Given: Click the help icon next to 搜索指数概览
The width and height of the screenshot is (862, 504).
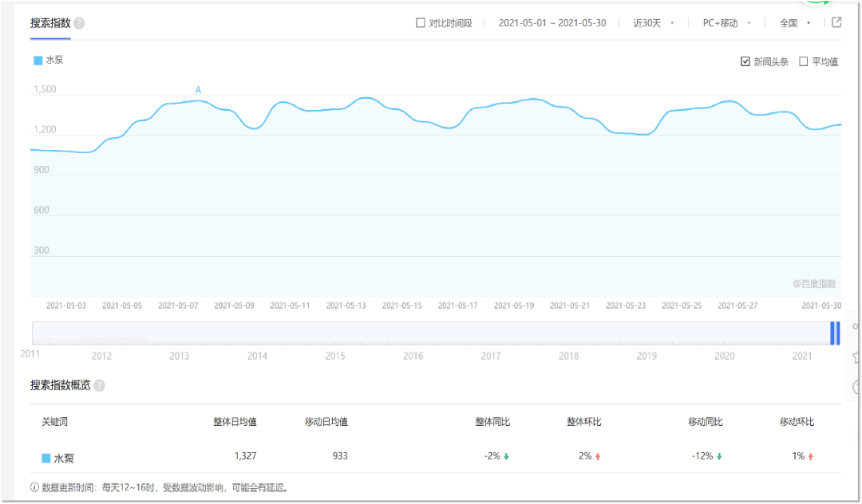Looking at the screenshot, I should 99,386.
